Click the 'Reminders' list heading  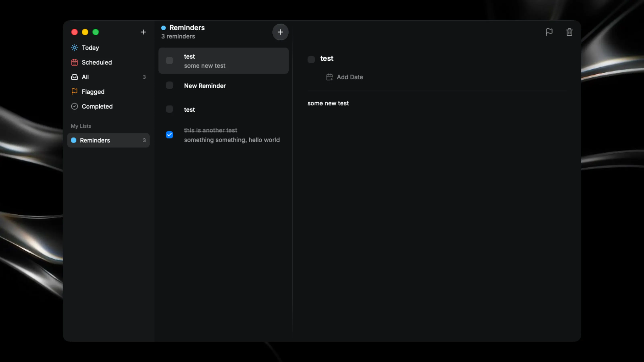pyautogui.click(x=187, y=28)
